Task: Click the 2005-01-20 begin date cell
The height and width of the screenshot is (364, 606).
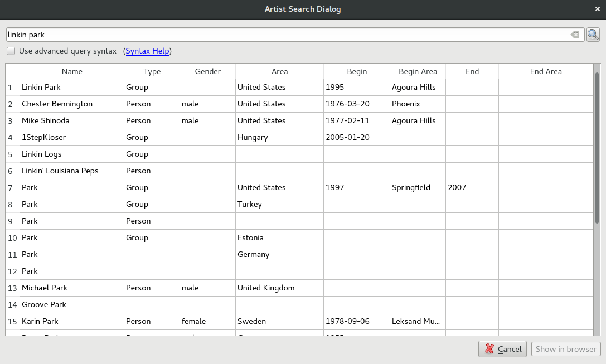Action: 357,137
